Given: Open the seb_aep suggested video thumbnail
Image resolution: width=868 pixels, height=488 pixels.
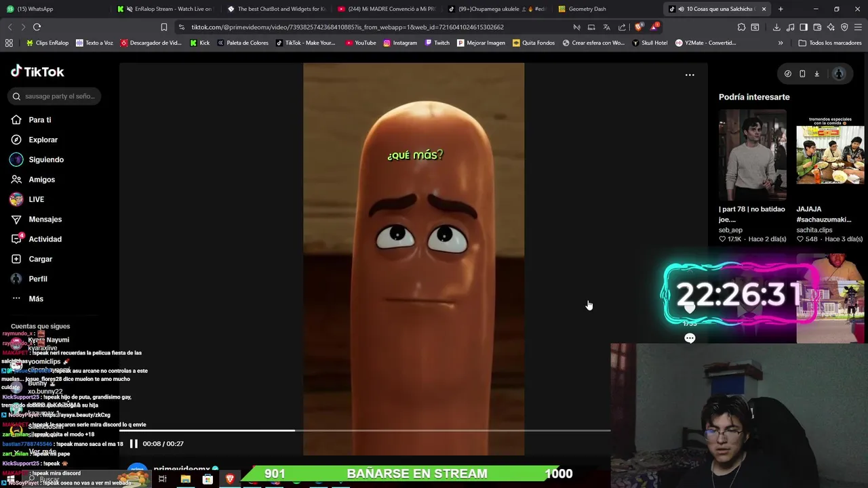Looking at the screenshot, I should [753, 155].
